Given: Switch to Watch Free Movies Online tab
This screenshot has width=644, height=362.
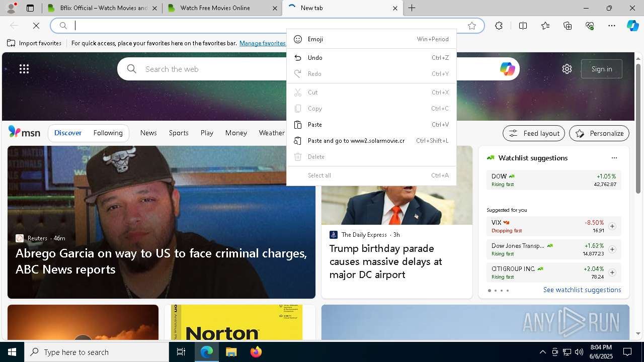Looking at the screenshot, I should coord(223,8).
